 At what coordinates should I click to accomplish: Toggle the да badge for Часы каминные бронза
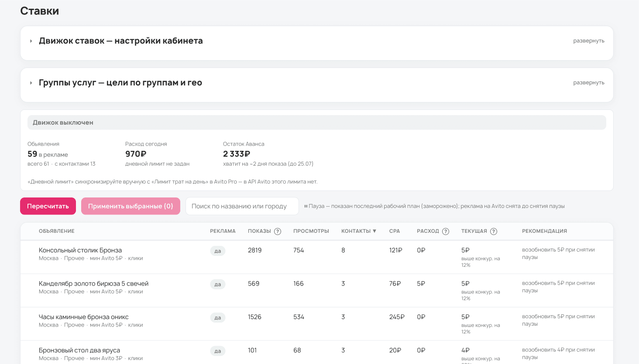coord(218,318)
